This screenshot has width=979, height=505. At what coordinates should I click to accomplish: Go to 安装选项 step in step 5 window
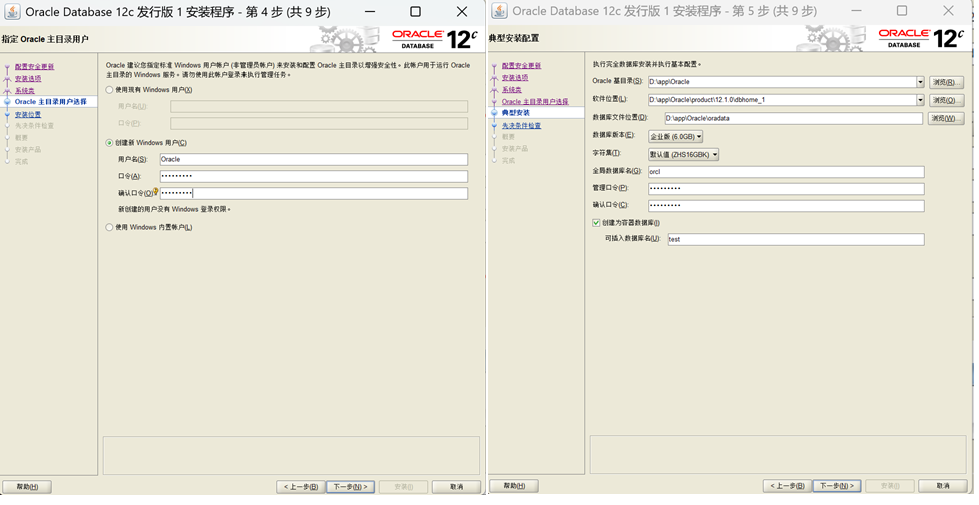click(x=515, y=77)
